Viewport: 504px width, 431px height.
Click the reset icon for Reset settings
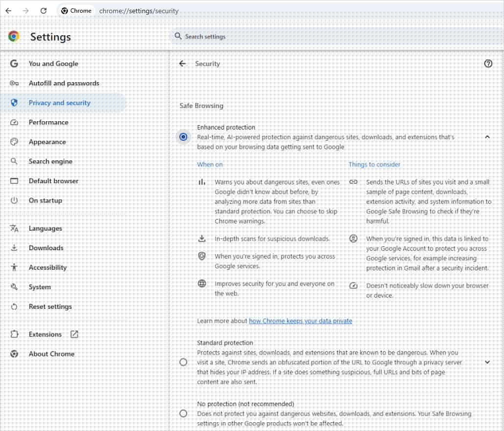point(14,306)
